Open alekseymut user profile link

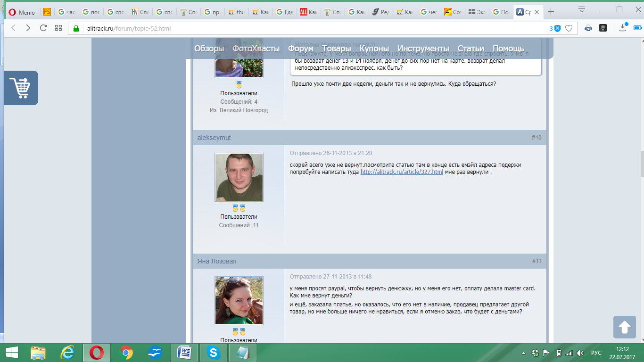click(214, 138)
